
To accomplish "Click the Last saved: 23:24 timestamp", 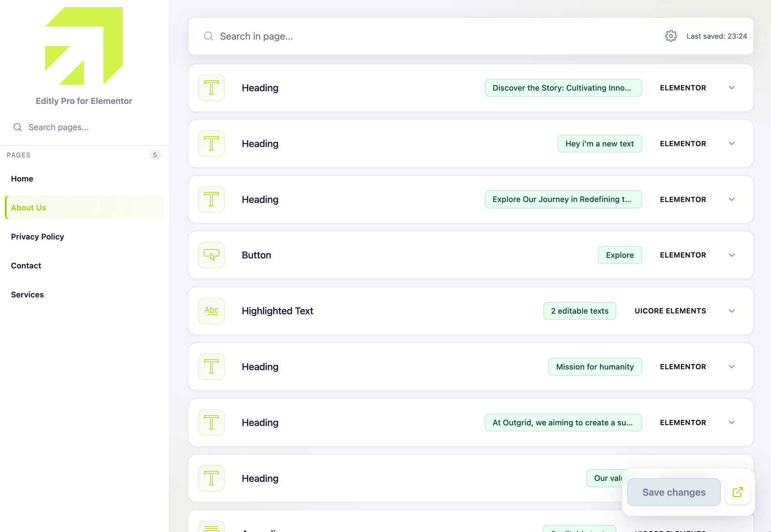I will click(x=717, y=36).
